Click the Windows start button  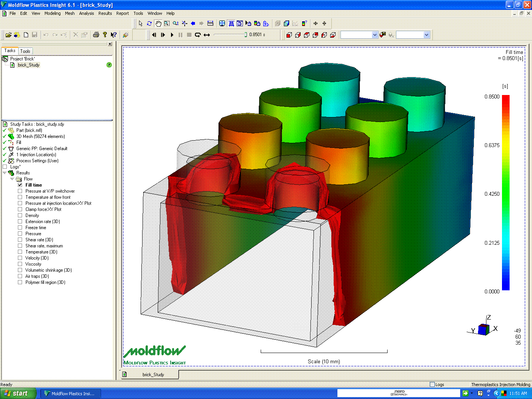point(18,393)
